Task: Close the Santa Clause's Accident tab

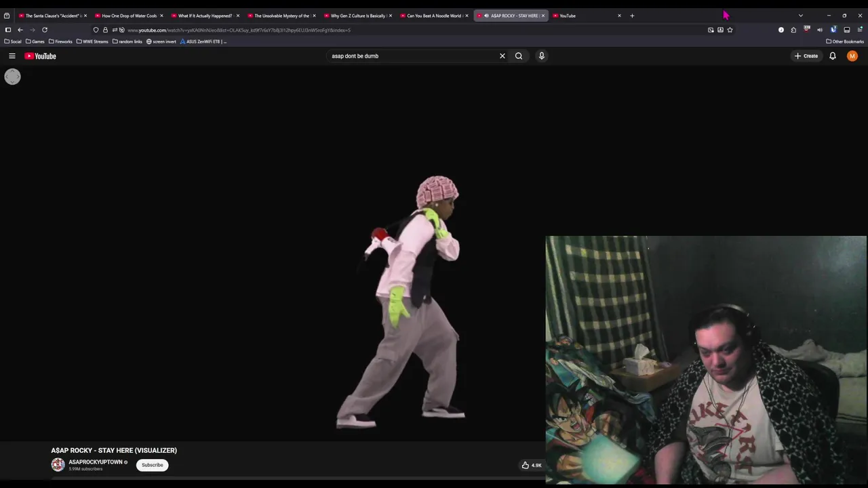Action: (85, 16)
